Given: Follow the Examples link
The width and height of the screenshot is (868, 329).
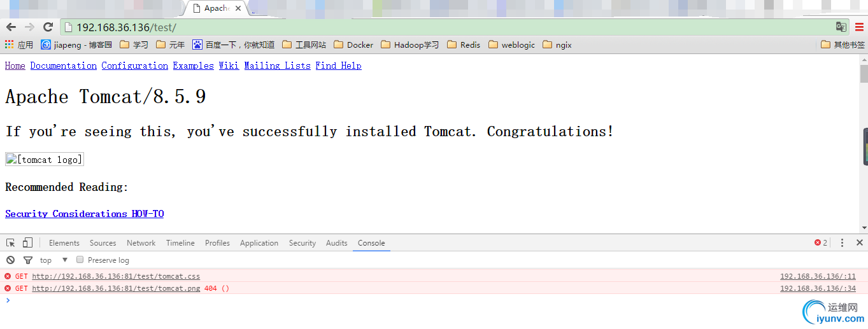Looking at the screenshot, I should (x=194, y=66).
